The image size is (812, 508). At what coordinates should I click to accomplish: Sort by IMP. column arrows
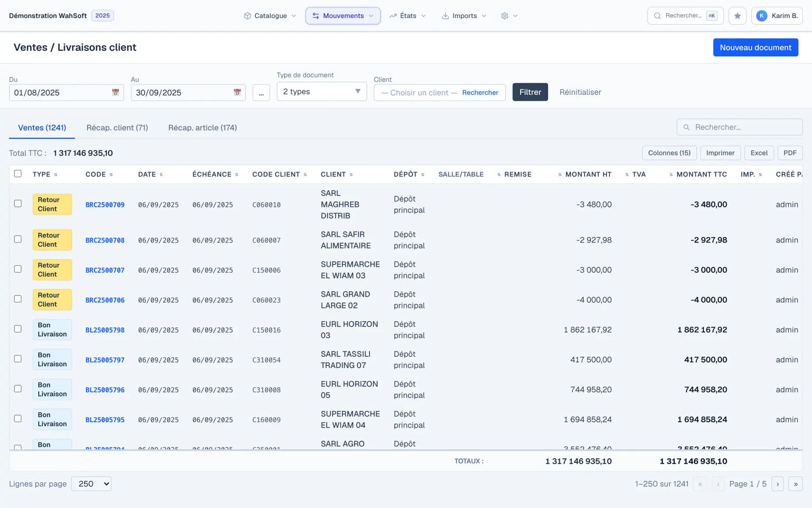pos(760,175)
